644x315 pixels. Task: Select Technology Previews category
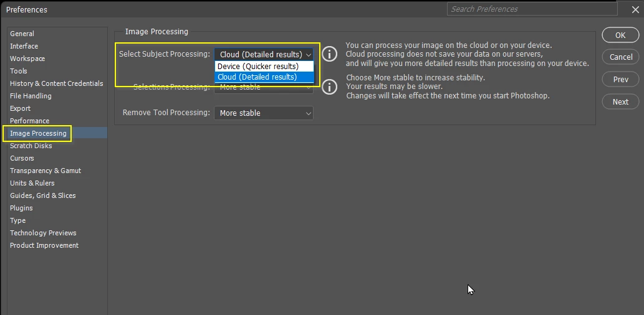click(x=43, y=233)
